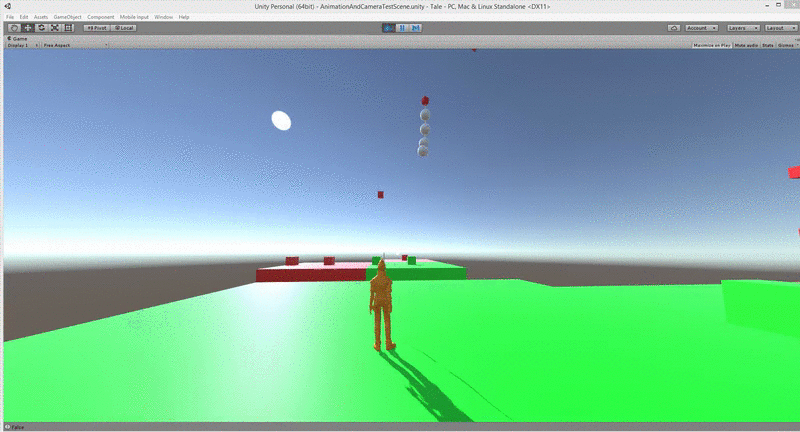Select the Scale tool
The image size is (800, 432).
point(55,27)
